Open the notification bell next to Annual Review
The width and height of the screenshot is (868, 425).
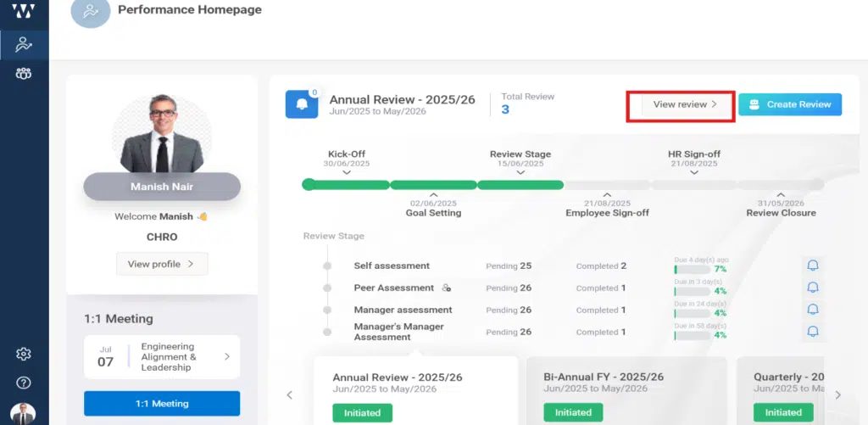point(302,104)
